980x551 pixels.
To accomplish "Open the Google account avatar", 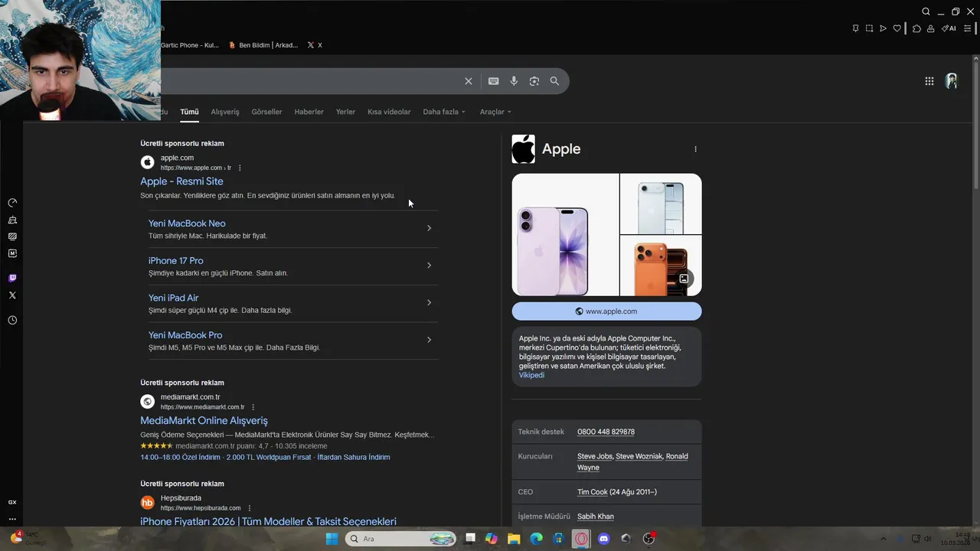I will pyautogui.click(x=952, y=81).
